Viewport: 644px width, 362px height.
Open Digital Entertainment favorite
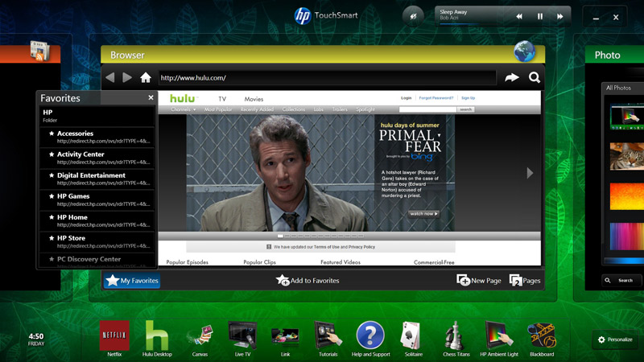(x=97, y=179)
